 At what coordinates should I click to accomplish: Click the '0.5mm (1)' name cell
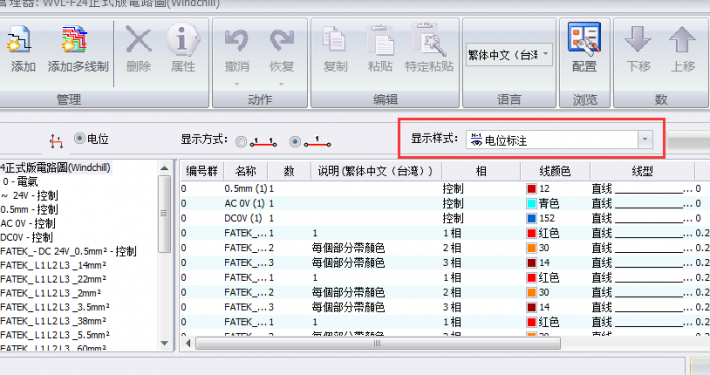[245, 188]
